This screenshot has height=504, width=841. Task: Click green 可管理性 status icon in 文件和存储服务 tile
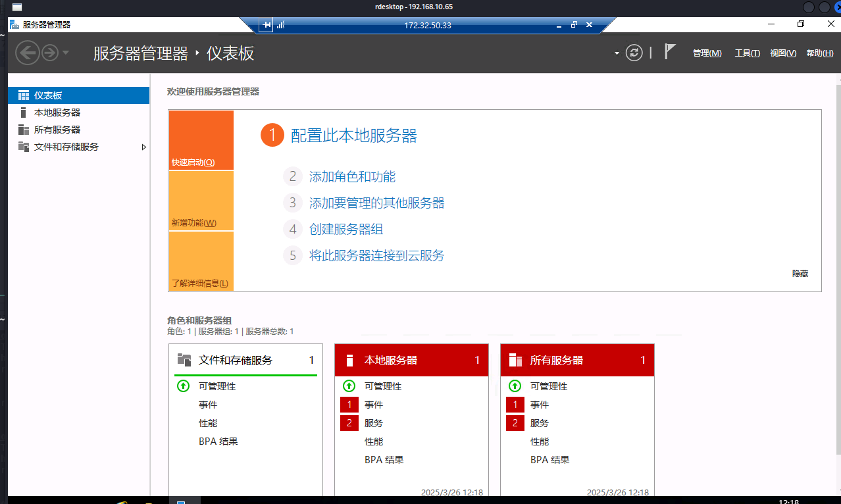184,386
